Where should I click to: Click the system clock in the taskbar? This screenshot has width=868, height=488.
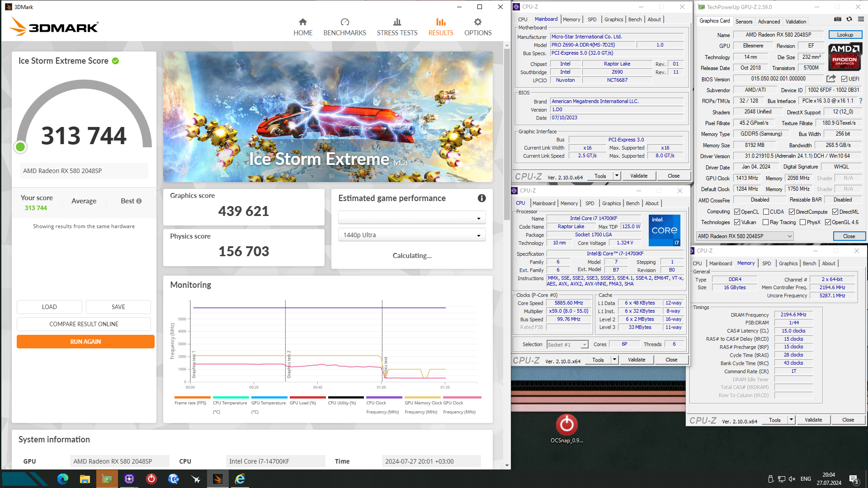(x=829, y=479)
